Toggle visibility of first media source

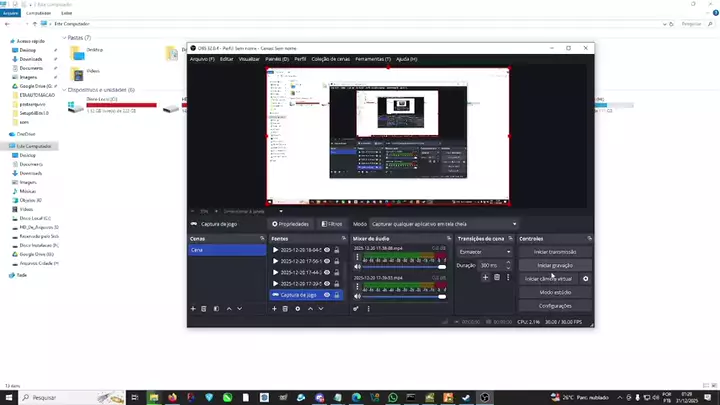tap(327, 249)
